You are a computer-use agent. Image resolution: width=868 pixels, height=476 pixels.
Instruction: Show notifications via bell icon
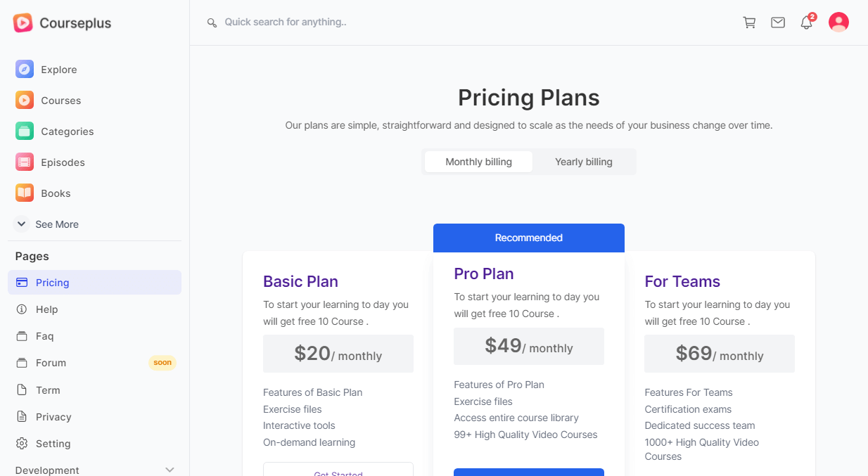tap(807, 22)
